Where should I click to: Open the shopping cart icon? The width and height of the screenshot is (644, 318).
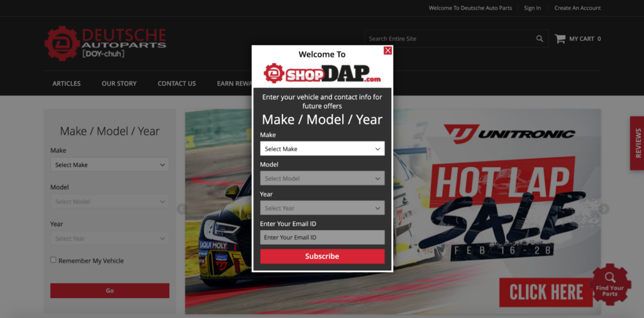560,39
